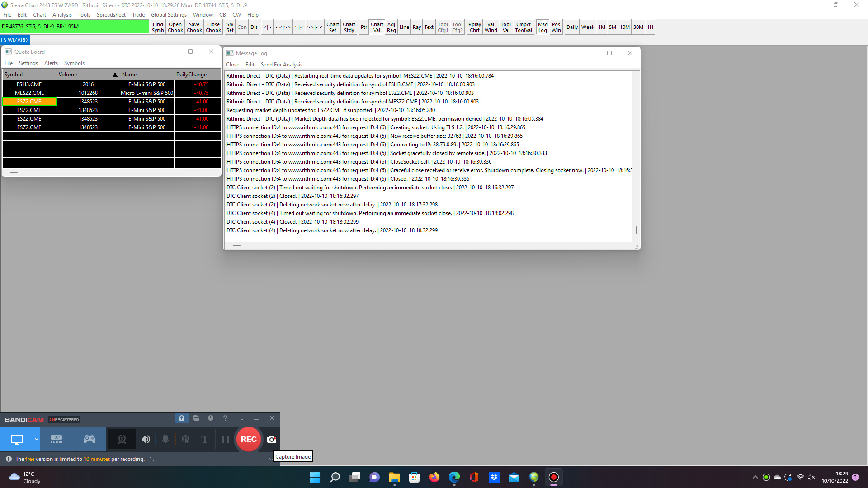Show hidden system tray icons chevron
Viewport: 868px width, 488px height.
pos(755,478)
